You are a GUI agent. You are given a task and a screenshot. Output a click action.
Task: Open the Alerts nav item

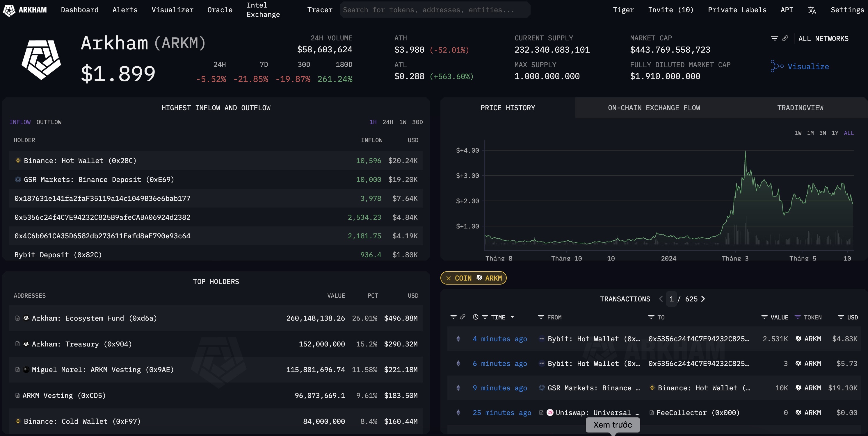(125, 10)
